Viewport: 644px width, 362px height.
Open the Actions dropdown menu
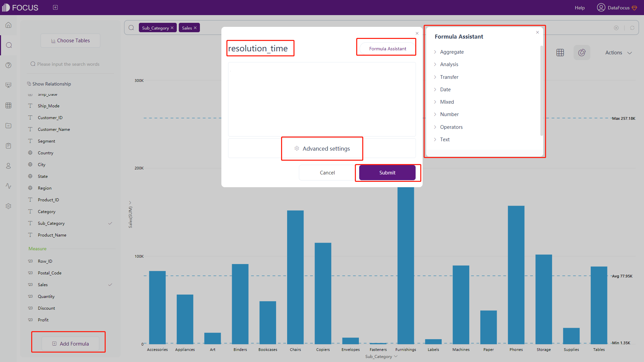click(619, 53)
